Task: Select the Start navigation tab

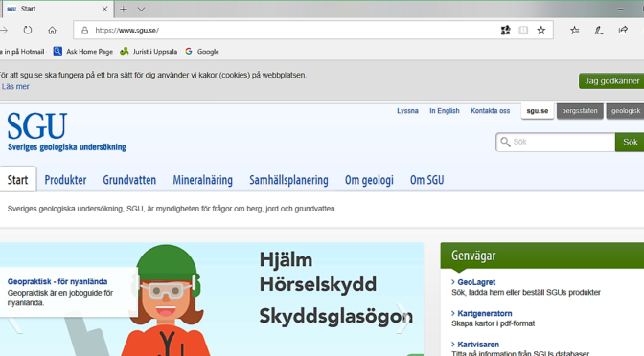Action: click(x=17, y=180)
